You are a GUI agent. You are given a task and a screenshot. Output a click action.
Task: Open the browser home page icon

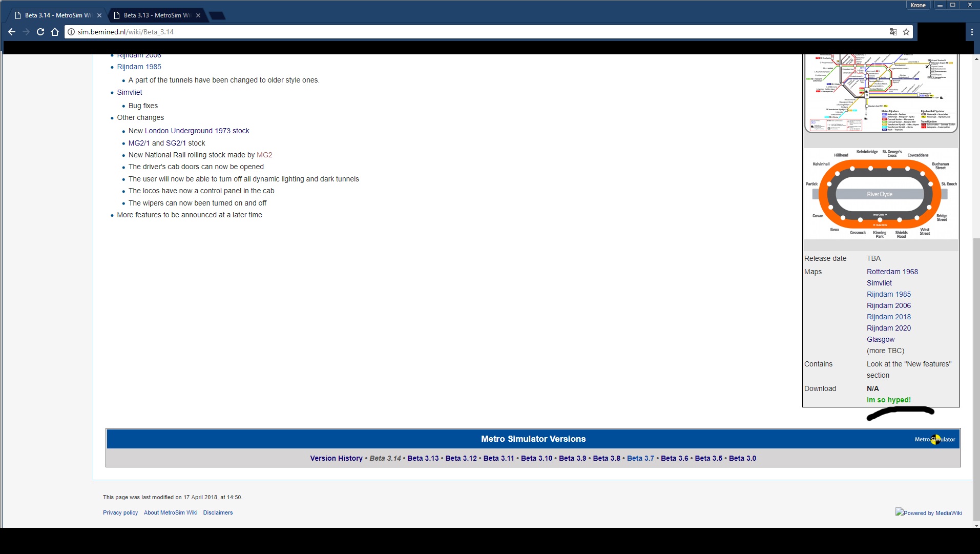pyautogui.click(x=55, y=32)
